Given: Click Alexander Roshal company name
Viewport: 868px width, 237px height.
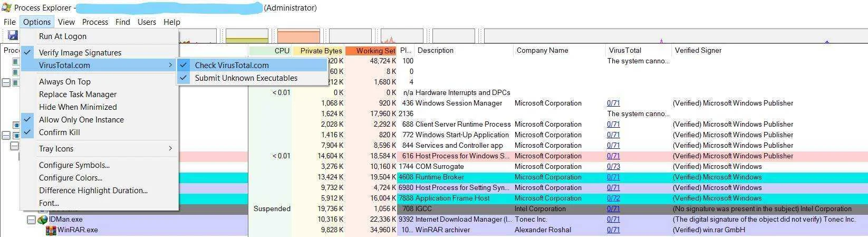Looking at the screenshot, I should (543, 230).
